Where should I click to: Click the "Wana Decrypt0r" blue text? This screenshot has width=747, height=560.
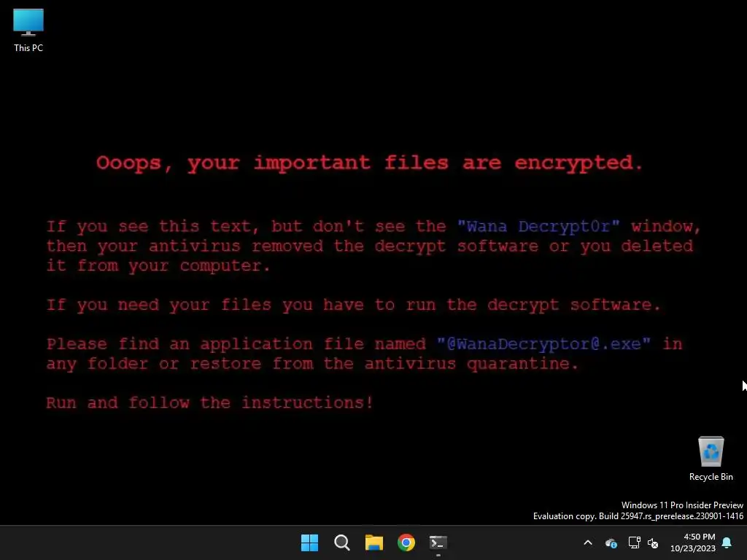(x=538, y=227)
